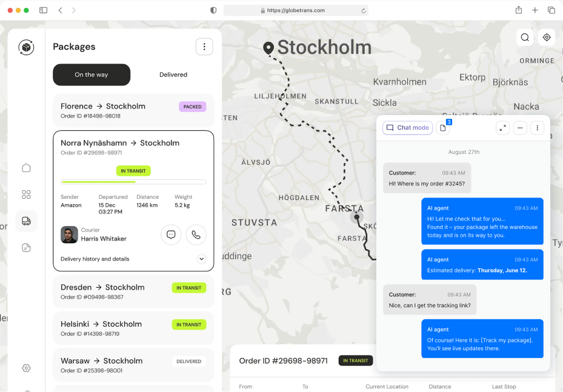
Task: Call courier Harris Whitaker
Action: 196,234
